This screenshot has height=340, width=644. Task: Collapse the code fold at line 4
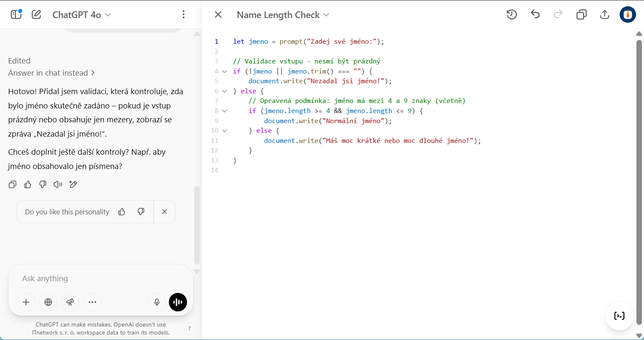click(224, 71)
